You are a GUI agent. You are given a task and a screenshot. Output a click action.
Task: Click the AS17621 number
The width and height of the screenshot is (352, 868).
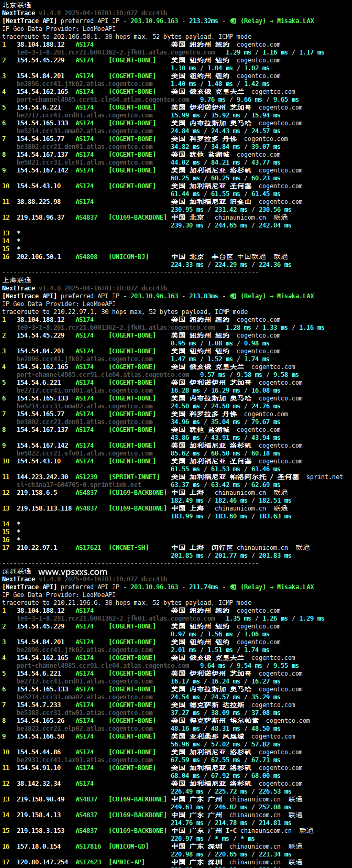pyautogui.click(x=89, y=548)
